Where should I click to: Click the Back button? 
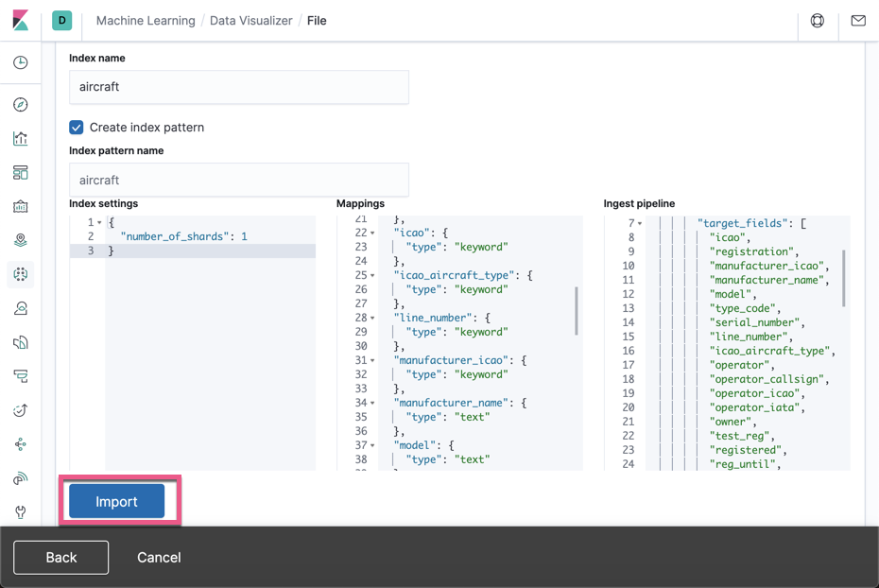(61, 557)
